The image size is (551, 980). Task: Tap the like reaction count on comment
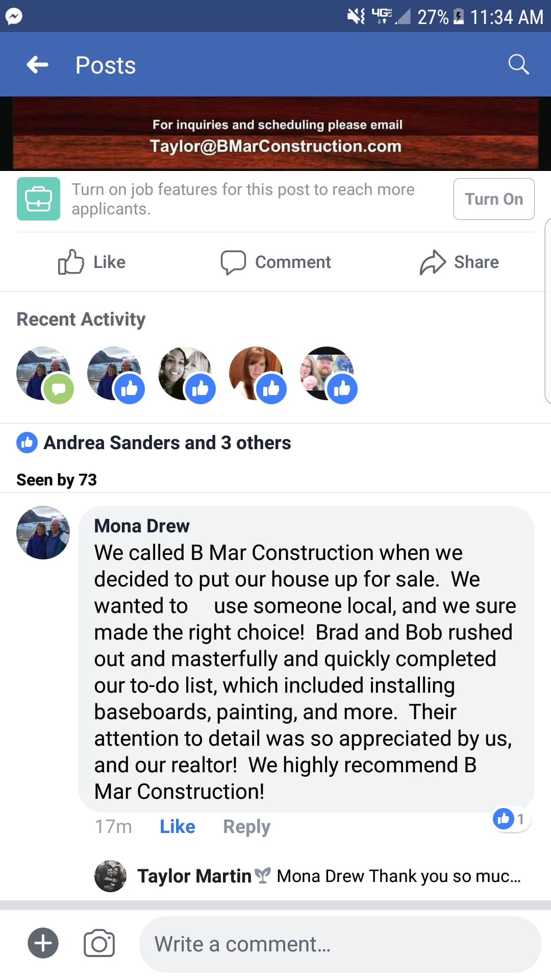tap(510, 819)
